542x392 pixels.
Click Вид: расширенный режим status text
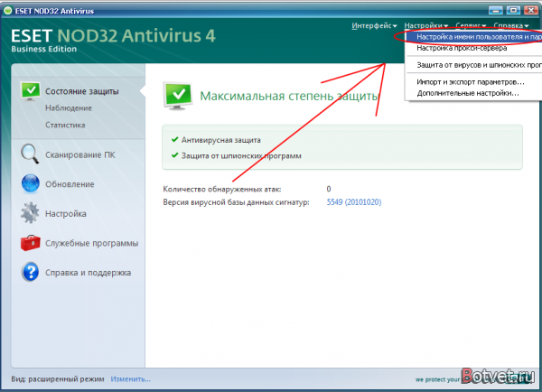[x=58, y=378]
